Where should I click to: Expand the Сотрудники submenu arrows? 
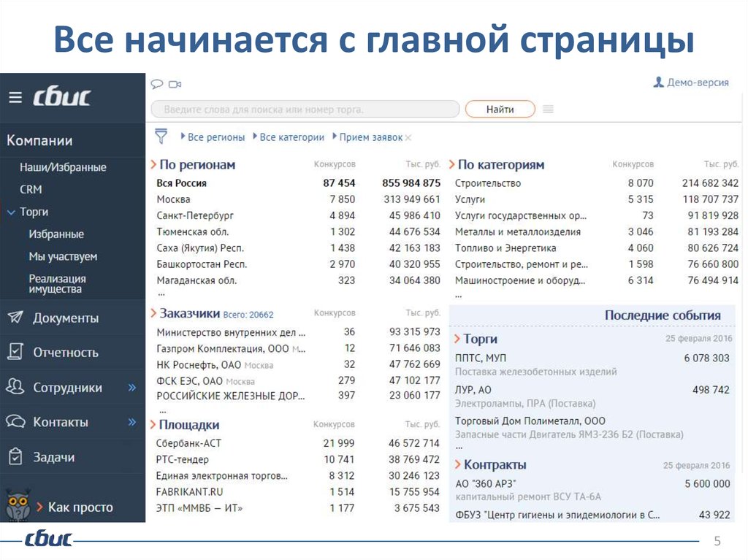click(133, 387)
